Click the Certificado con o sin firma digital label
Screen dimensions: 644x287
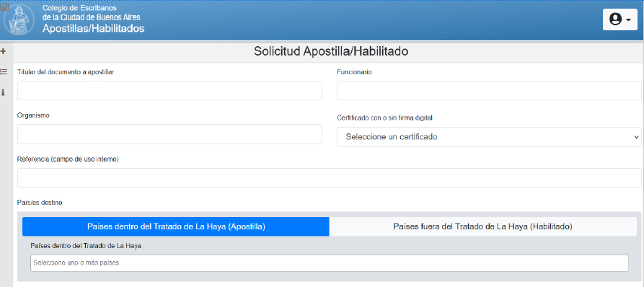[x=385, y=118]
